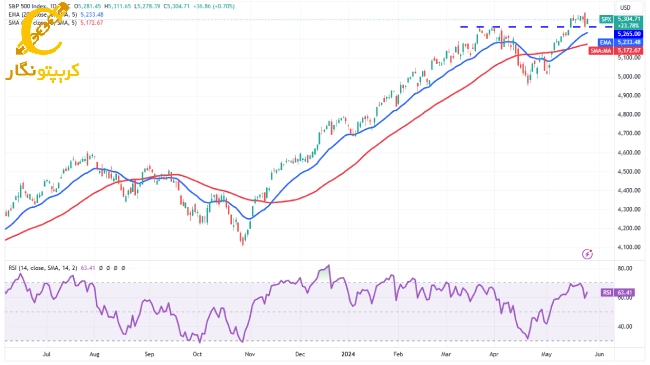This screenshot has height=365, width=650.
Task: Click the 4,500.00 price scale label
Action: [629, 171]
